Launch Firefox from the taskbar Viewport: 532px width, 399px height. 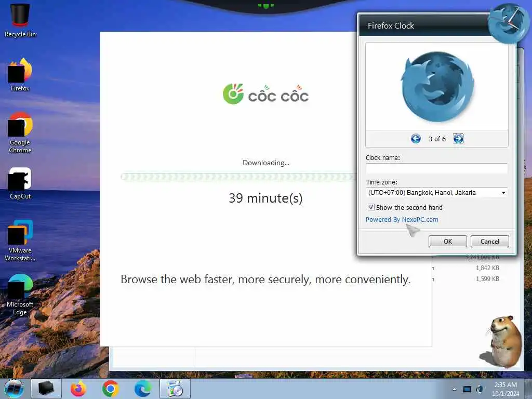click(78, 389)
